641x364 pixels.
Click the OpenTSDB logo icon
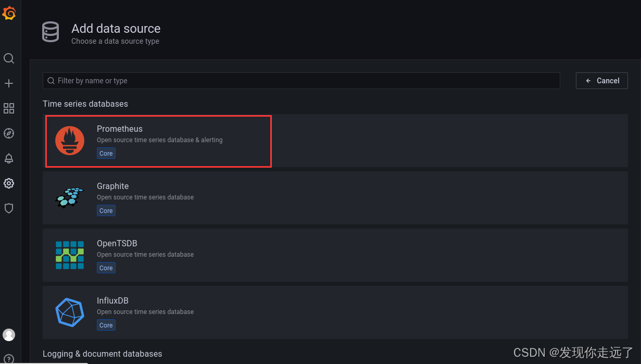click(x=70, y=255)
